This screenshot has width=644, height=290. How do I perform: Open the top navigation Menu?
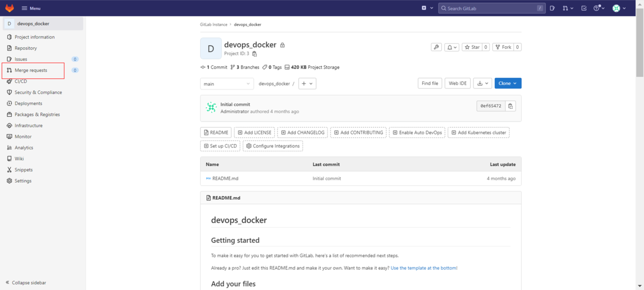(x=31, y=8)
